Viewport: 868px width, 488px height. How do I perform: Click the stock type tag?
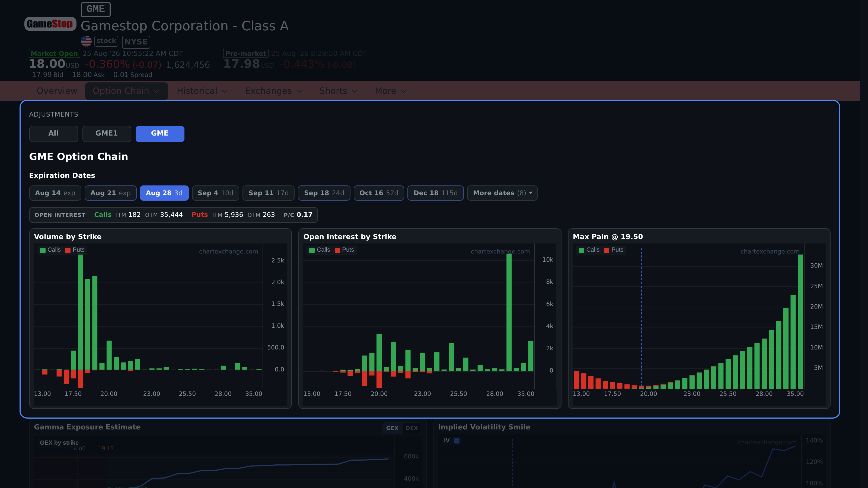(x=106, y=41)
